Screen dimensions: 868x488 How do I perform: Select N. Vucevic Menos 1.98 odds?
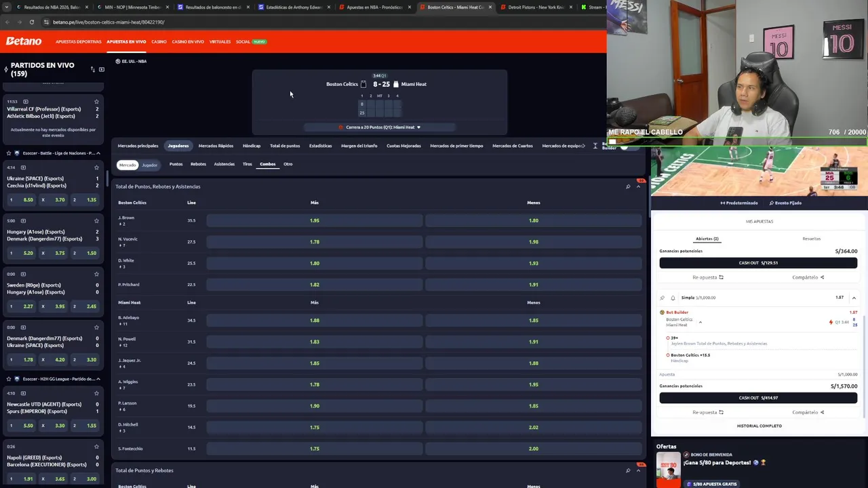pos(534,242)
